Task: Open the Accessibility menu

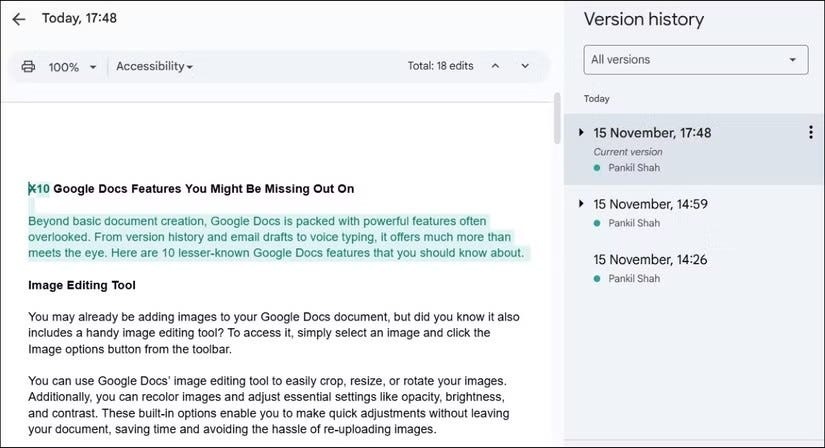Action: [154, 66]
